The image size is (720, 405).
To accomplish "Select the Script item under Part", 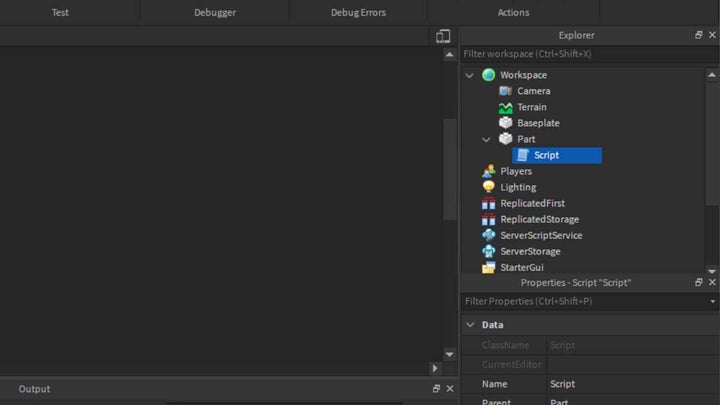I will (x=547, y=155).
